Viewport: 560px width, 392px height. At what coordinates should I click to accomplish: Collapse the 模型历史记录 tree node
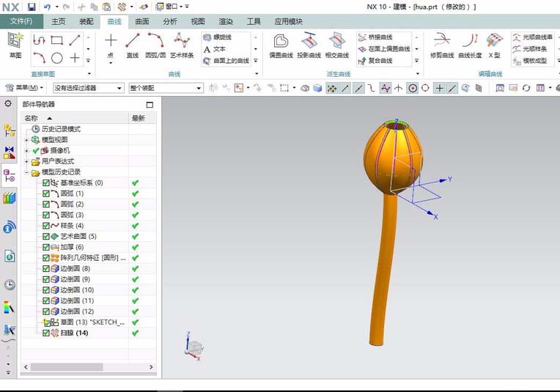[26, 172]
